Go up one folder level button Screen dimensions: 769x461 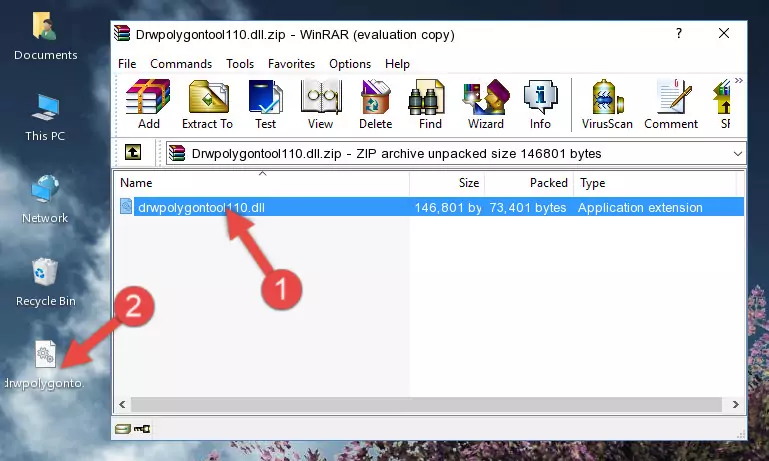point(133,153)
